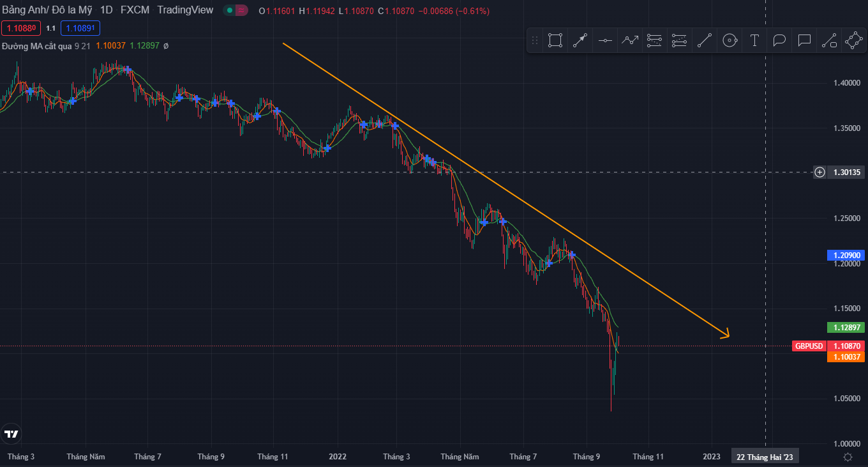The width and height of the screenshot is (868, 467).
Task: Open the Bảng Anh/ Đô la Mỹ symbol selector
Action: (47, 11)
